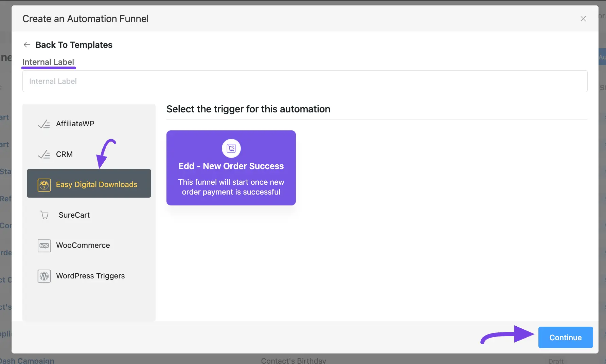The image size is (606, 364).
Task: Choose Edd - New Order Success trigger card
Action: 231,168
